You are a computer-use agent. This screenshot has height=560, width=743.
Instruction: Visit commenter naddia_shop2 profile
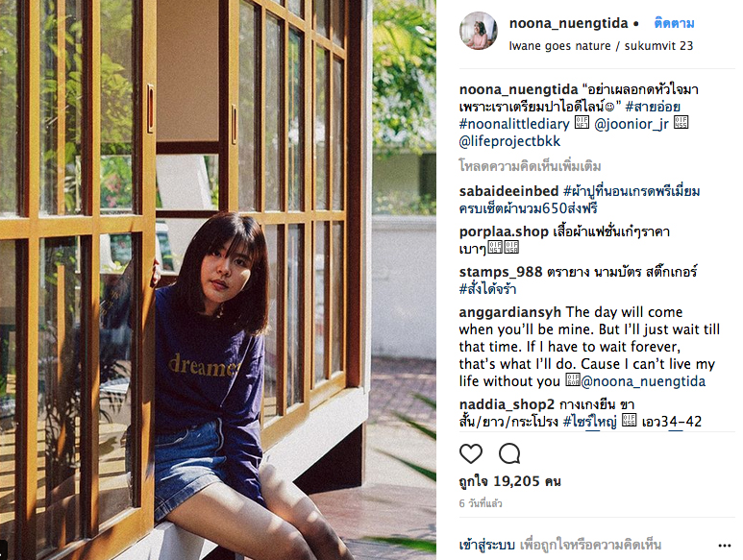(x=507, y=404)
